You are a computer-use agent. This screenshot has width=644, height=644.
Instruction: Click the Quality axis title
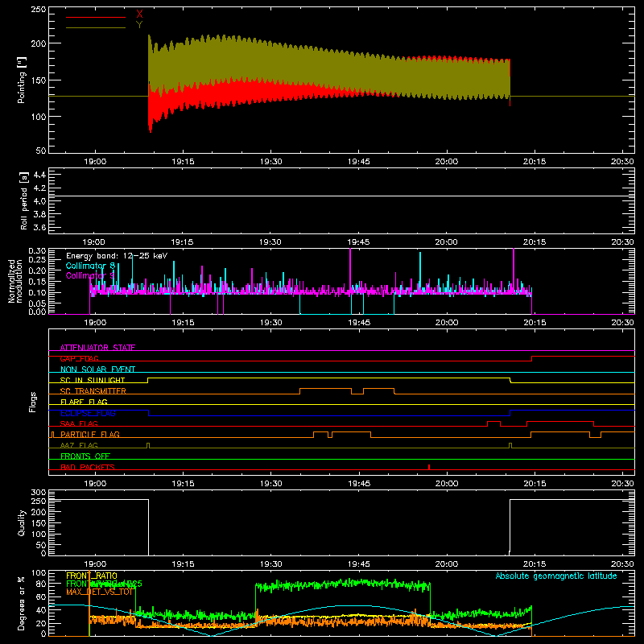tap(22, 522)
